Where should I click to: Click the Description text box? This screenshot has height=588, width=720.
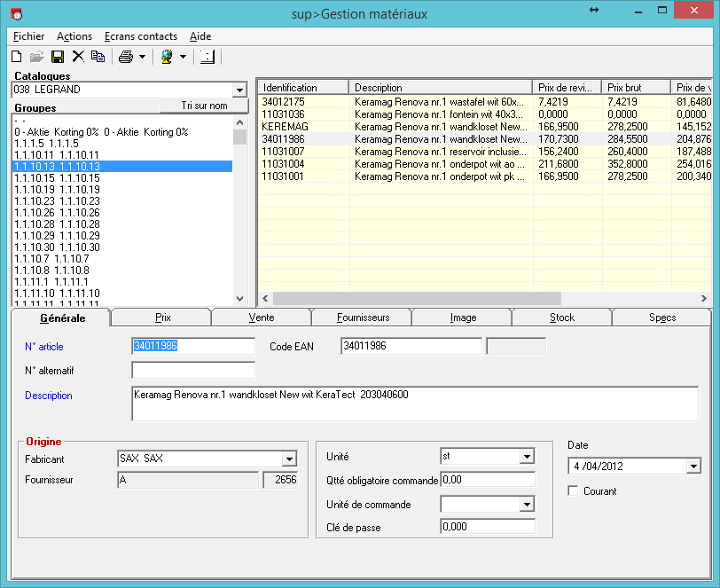[415, 404]
